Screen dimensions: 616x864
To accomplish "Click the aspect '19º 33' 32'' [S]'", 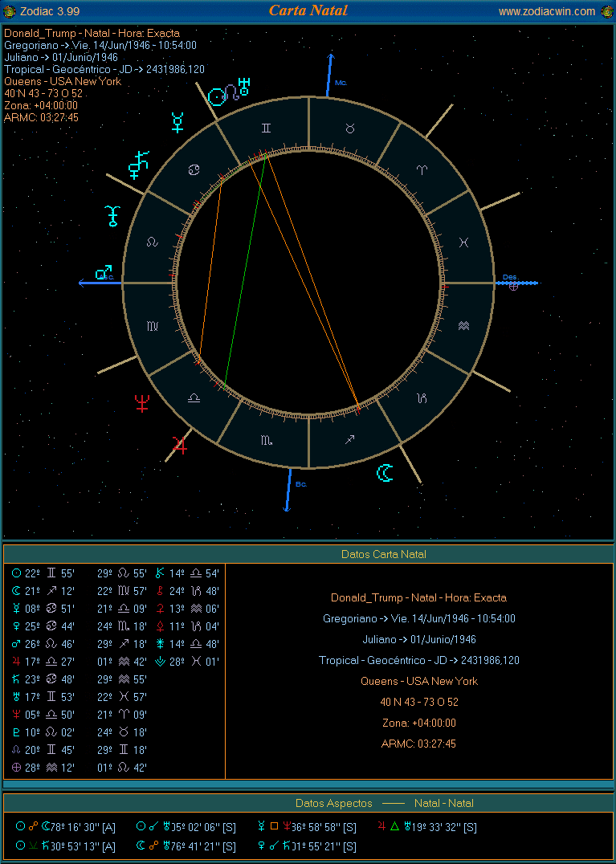I will pos(427,826).
